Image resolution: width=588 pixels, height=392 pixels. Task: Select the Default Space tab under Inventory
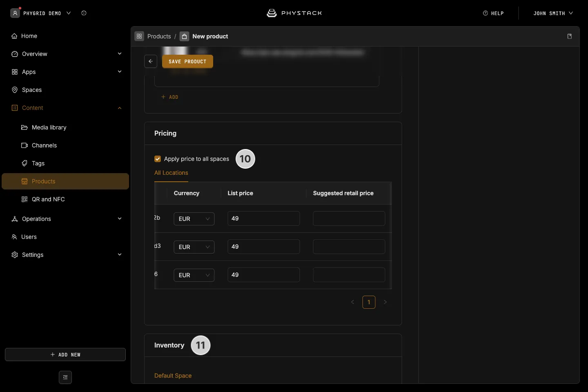pos(173,376)
